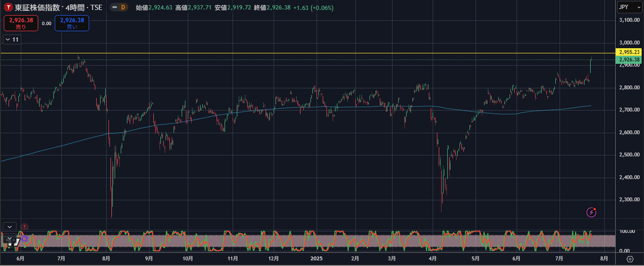Select the yellow 2,955.23 price label
644x266 pixels.
[x=627, y=52]
